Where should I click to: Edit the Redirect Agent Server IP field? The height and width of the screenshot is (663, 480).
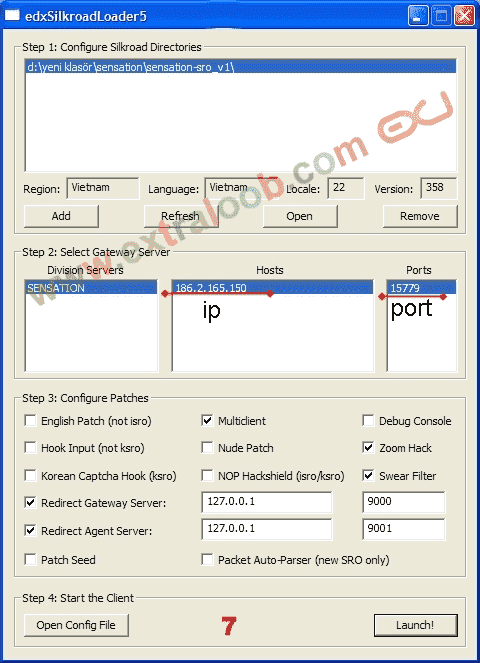click(x=267, y=529)
